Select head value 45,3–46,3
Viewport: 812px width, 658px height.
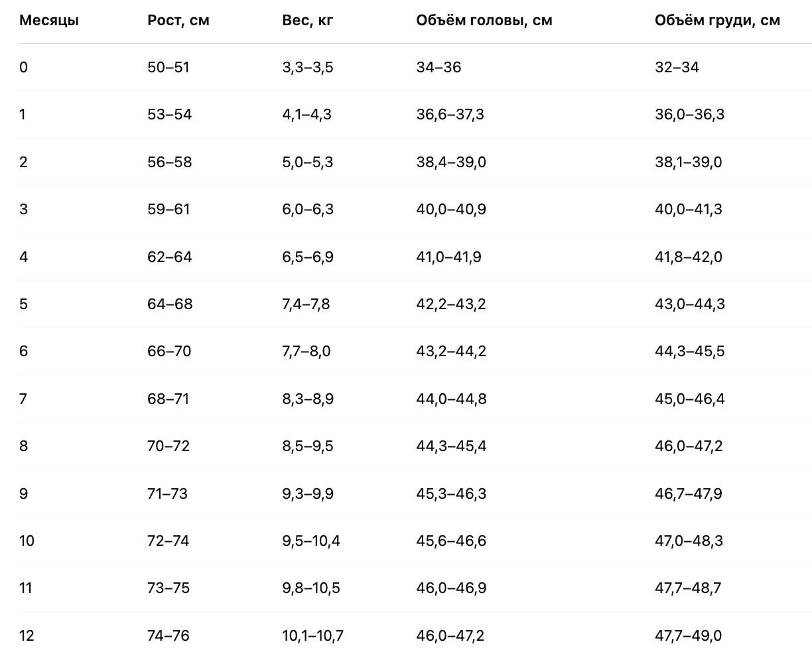click(x=451, y=493)
